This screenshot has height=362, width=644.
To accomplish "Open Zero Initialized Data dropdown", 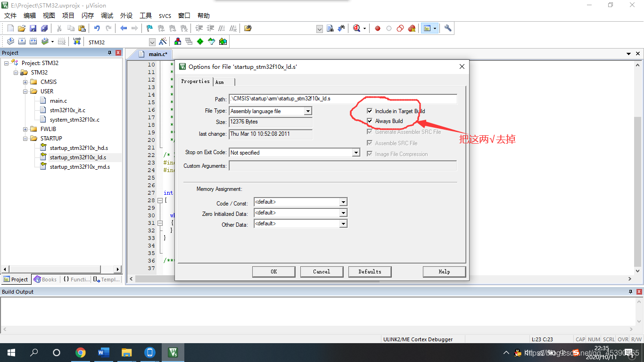I will click(343, 213).
